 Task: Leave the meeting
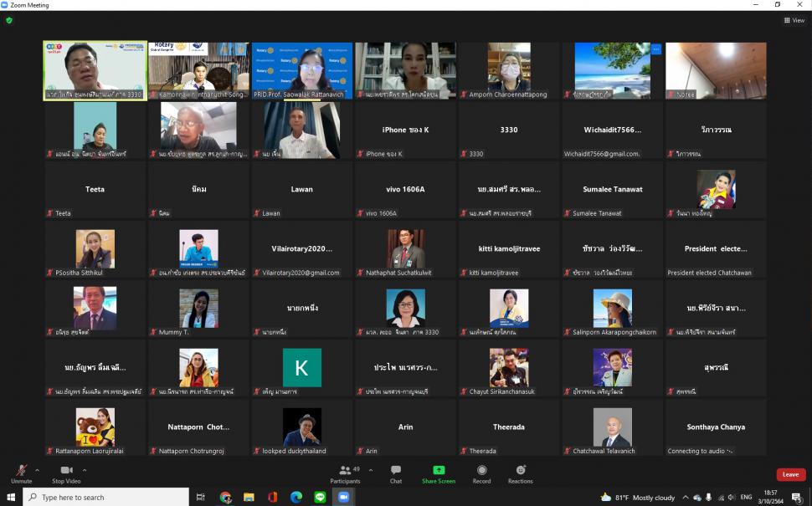coord(790,474)
